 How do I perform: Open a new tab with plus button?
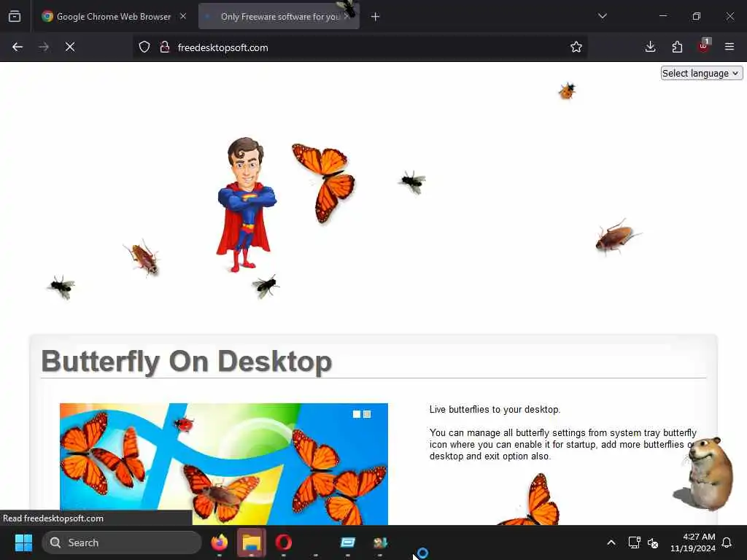(376, 17)
